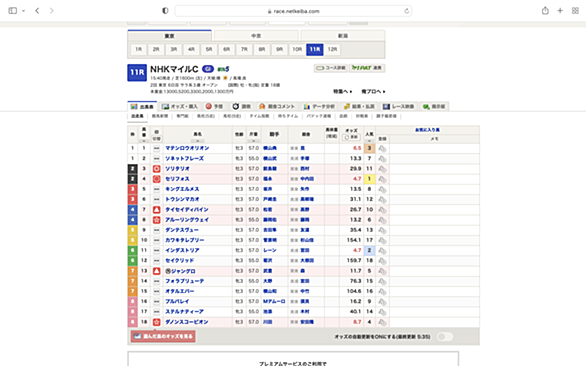
Task: Click the コース詳細 button
Action: point(331,68)
